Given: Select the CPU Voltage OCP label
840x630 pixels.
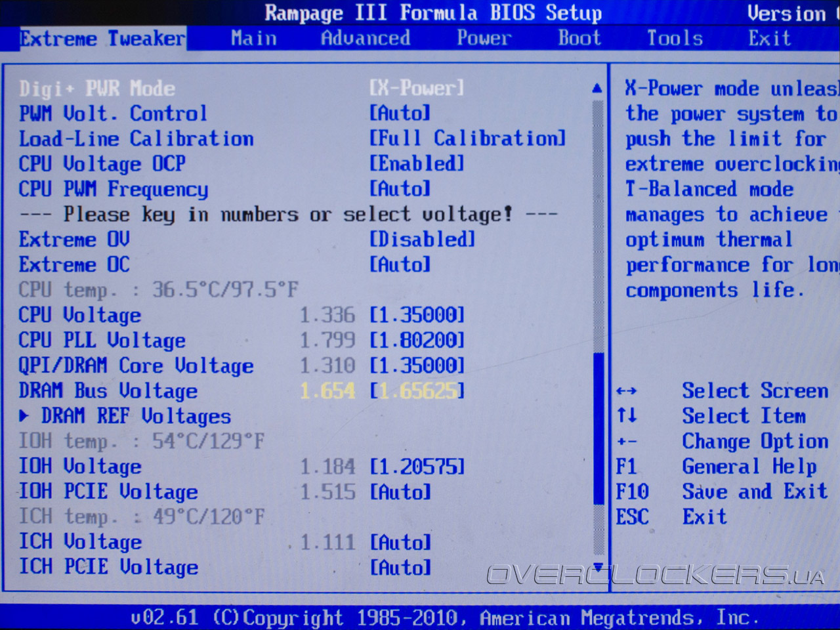Looking at the screenshot, I should [102, 164].
